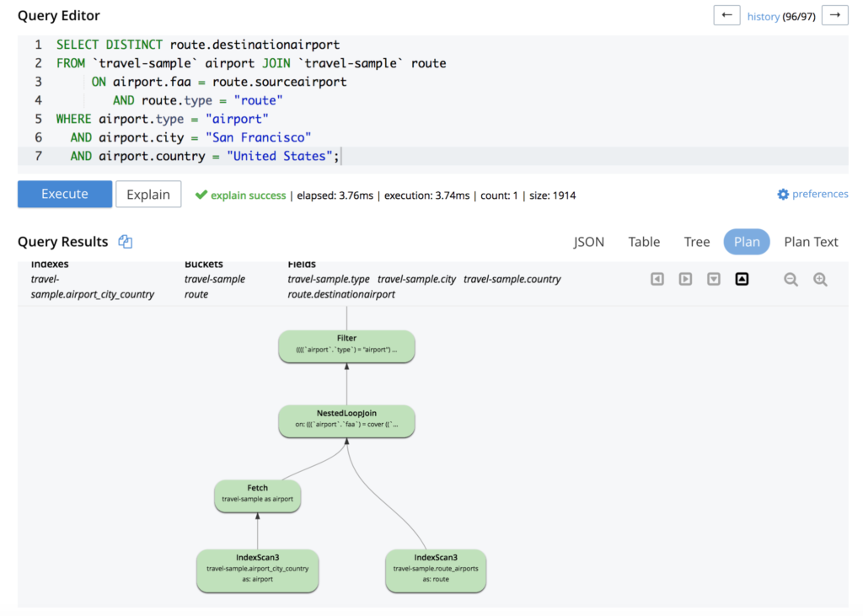Viewport: 863px width, 616px height.
Task: Go back to the previous history entry
Action: [726, 15]
